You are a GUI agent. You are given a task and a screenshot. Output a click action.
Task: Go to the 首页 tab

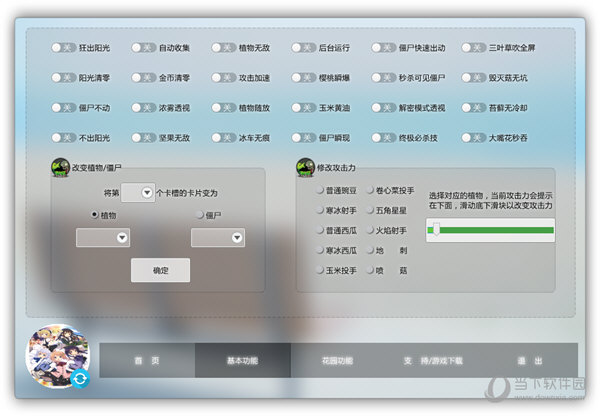[147, 361]
